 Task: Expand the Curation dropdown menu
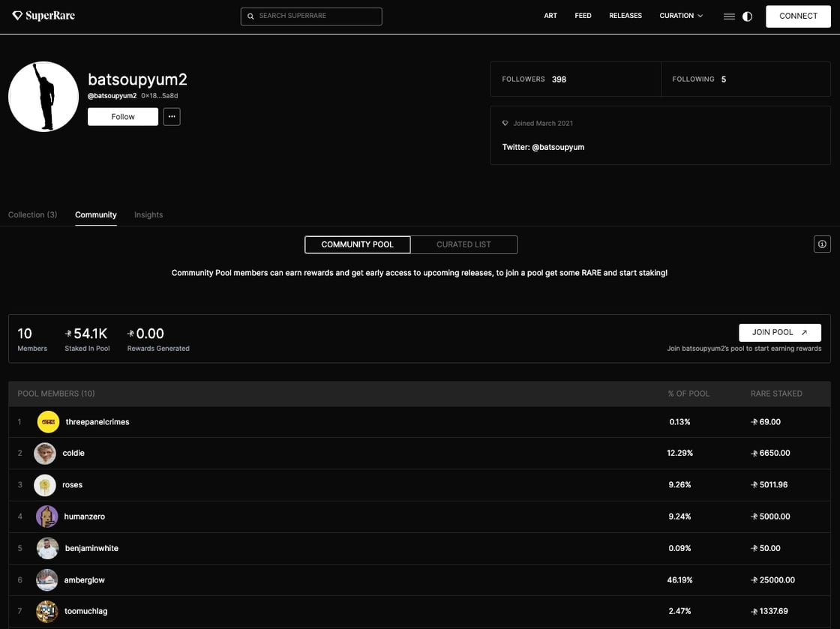681,16
